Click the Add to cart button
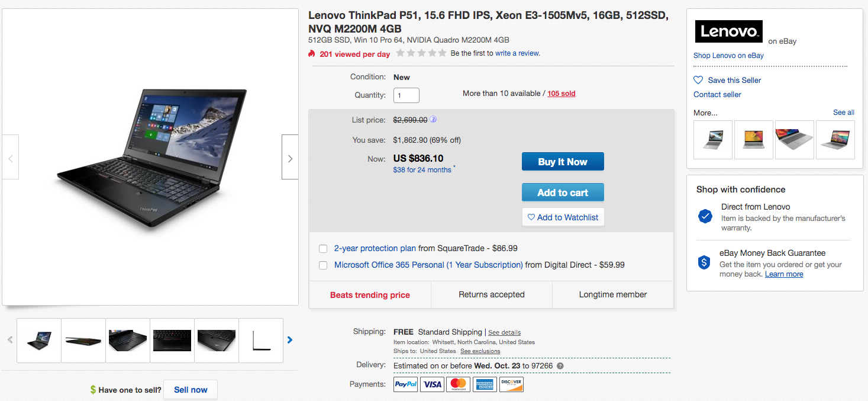Screen dimensions: 868x401 (563, 193)
